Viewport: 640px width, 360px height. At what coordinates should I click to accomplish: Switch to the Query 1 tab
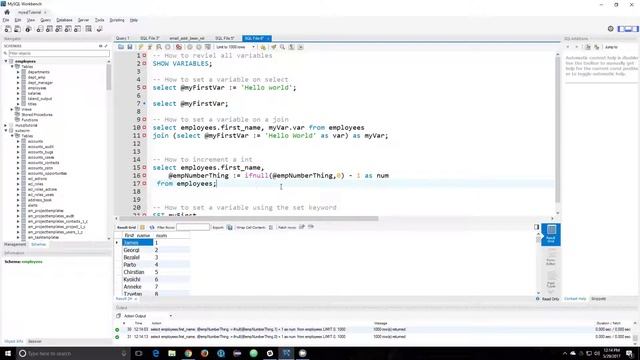tap(122, 38)
